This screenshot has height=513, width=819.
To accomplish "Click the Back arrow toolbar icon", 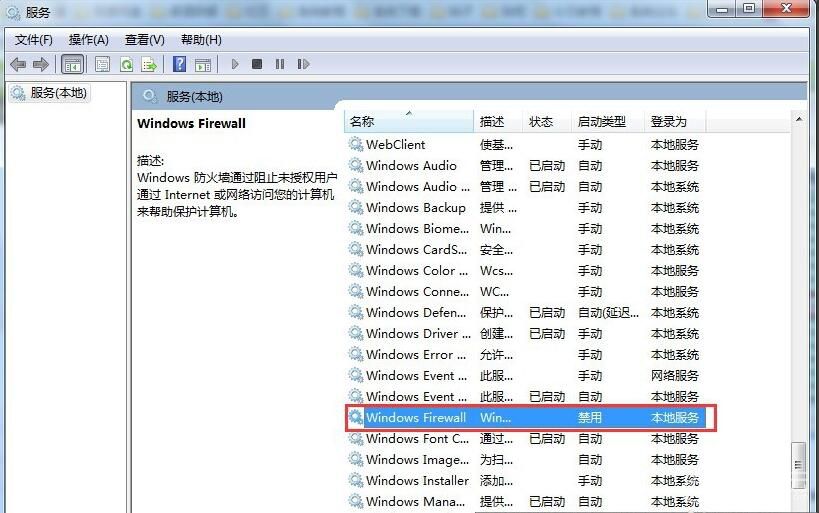I will pyautogui.click(x=18, y=64).
